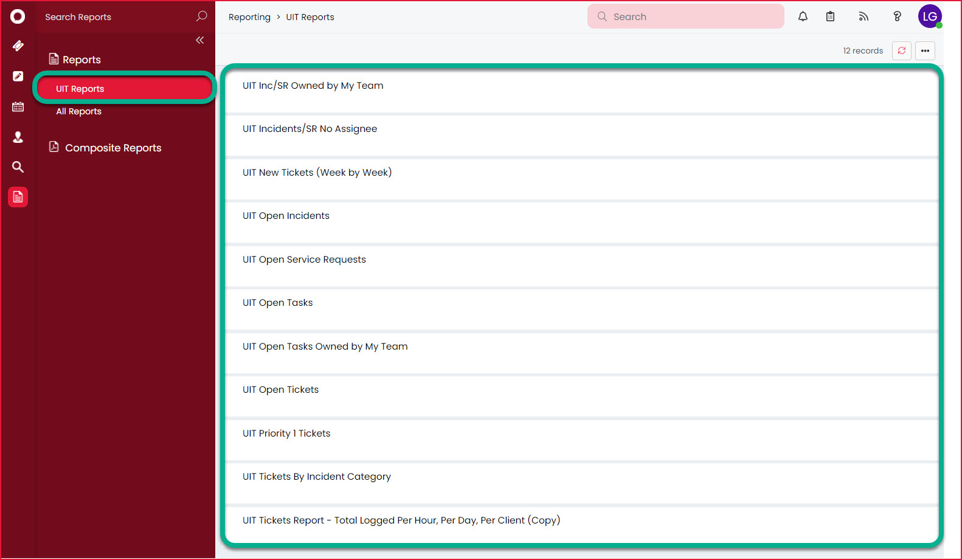The height and width of the screenshot is (560, 962).
Task: Open notifications bell icon
Action: coord(803,16)
